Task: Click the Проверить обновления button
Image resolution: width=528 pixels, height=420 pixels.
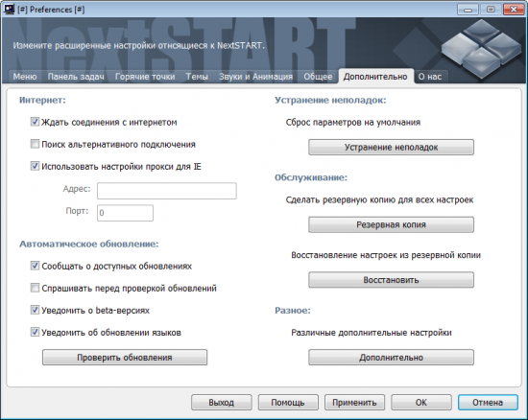Action: pyautogui.click(x=125, y=357)
